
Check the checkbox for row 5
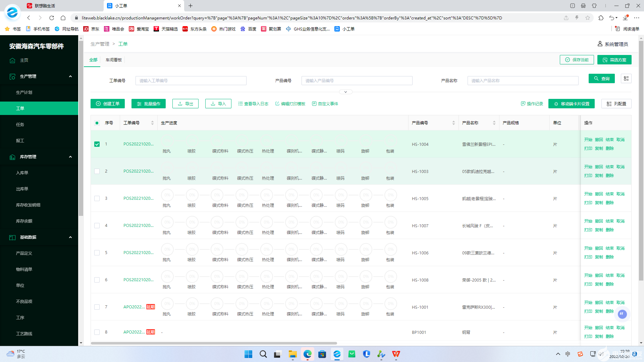(97, 253)
